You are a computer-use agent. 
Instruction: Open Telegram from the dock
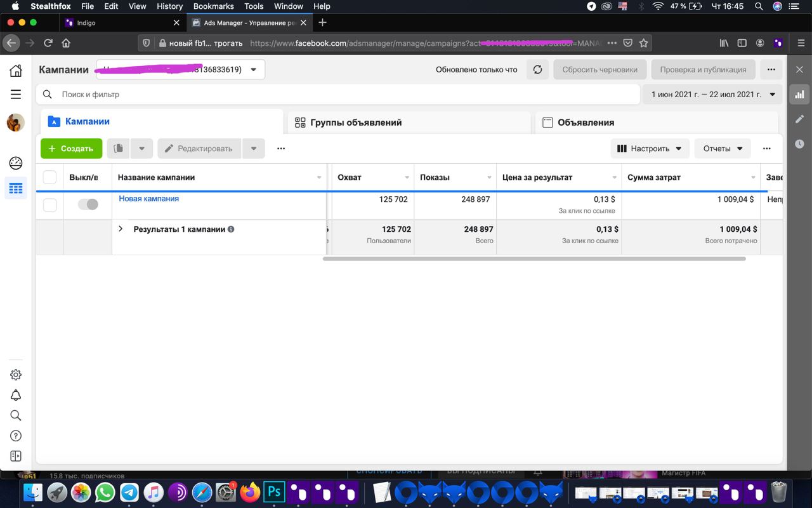pos(129,492)
